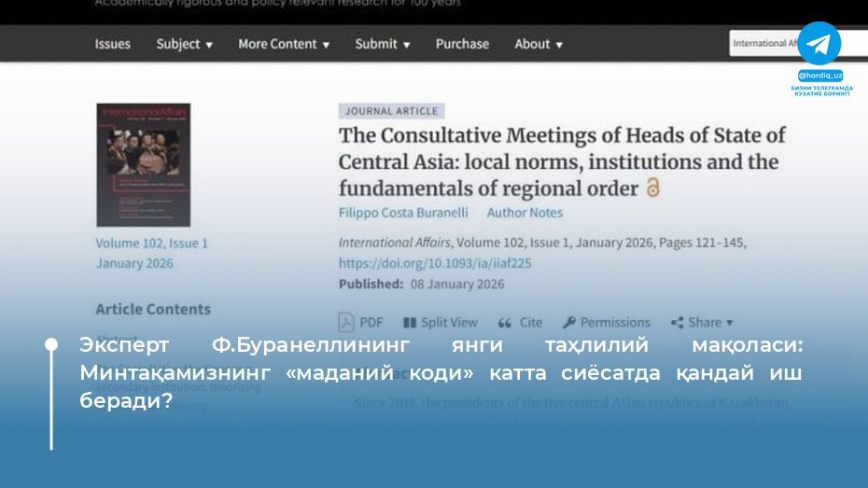Viewport: 868px width, 488px height.
Task: Click the Cite quotation icon
Action: pyautogui.click(x=505, y=322)
